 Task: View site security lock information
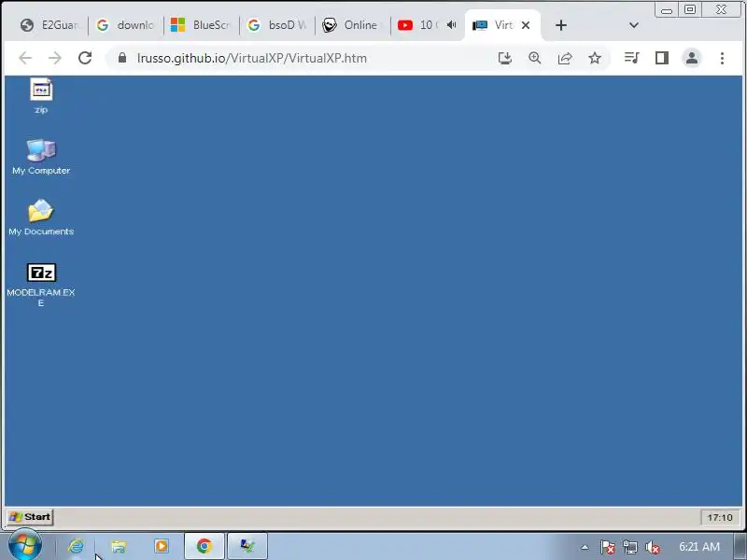coord(122,58)
